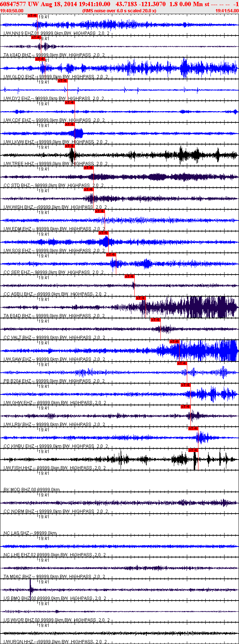Click the RMS noise scaling note in header
Screen dimensions: 239x644
point(119,11)
